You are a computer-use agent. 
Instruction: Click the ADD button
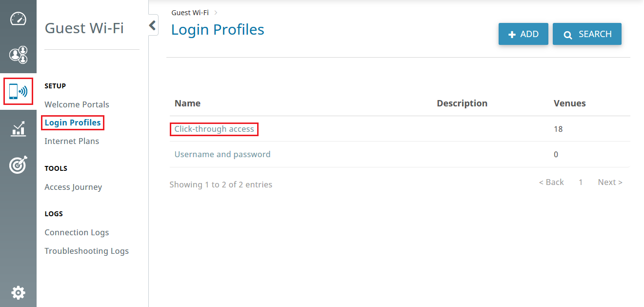pyautogui.click(x=523, y=34)
